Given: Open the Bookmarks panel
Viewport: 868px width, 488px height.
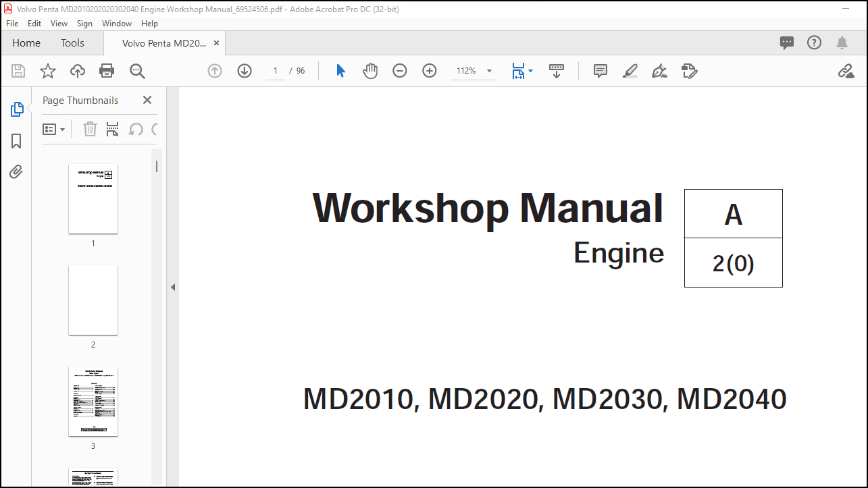Looking at the screenshot, I should click(x=16, y=140).
